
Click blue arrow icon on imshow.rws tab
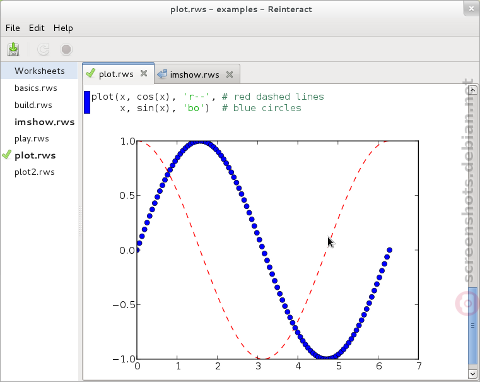tap(162, 74)
